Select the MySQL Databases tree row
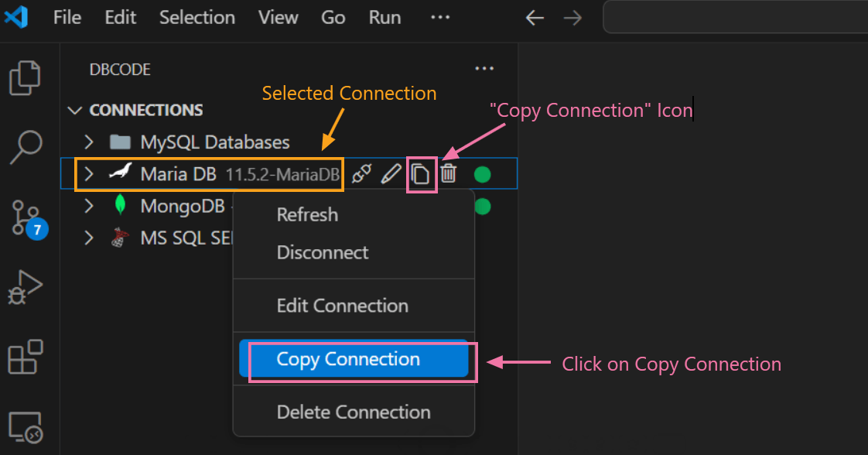 tap(289, 142)
